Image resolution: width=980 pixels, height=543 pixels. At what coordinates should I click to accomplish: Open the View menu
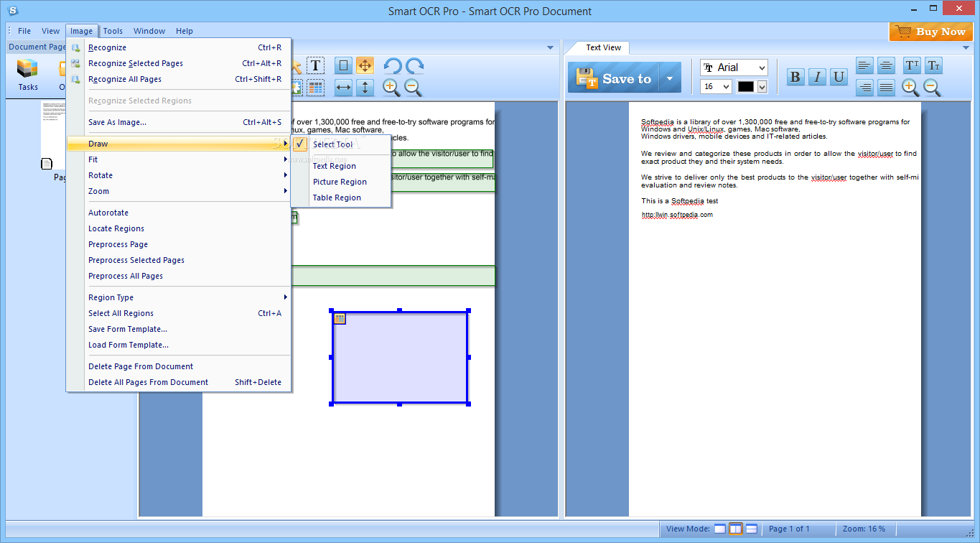50,31
